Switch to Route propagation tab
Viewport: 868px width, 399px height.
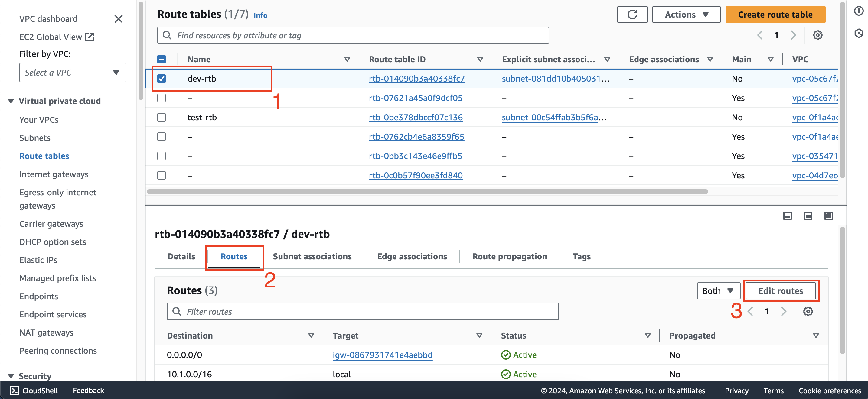click(510, 257)
